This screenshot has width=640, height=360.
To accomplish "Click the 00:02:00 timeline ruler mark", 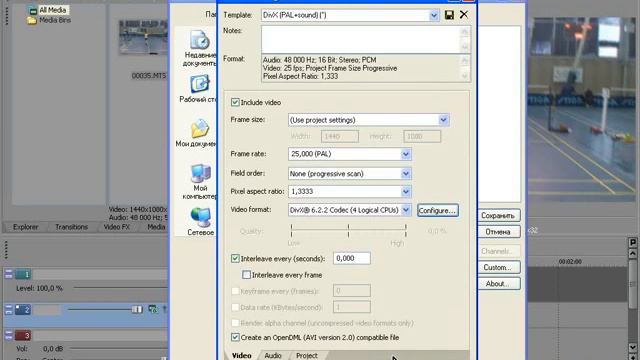I will click(570, 262).
